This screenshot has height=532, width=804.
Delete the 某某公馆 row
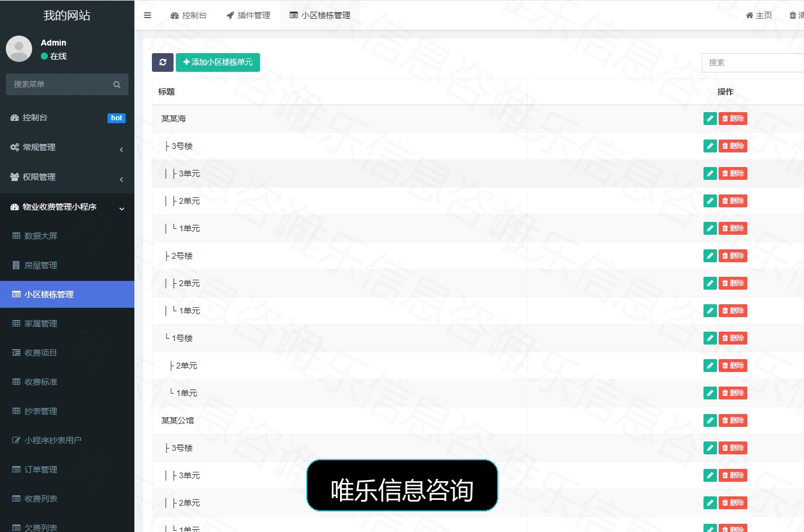(733, 420)
